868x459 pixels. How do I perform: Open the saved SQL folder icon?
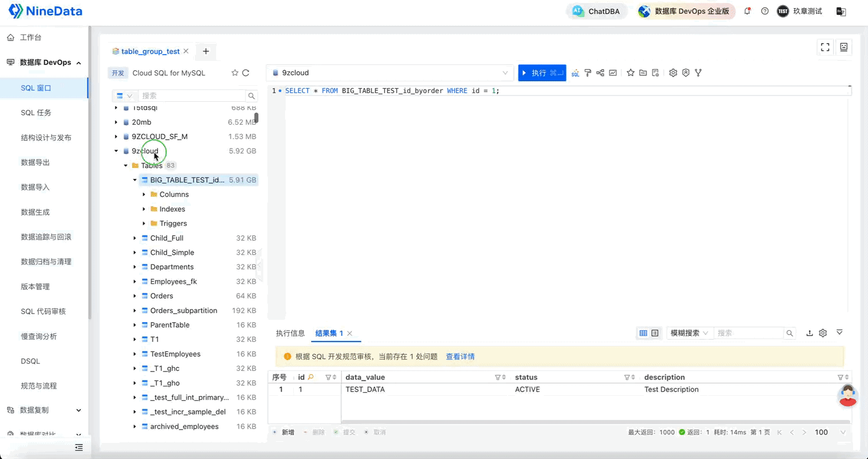[x=643, y=73]
